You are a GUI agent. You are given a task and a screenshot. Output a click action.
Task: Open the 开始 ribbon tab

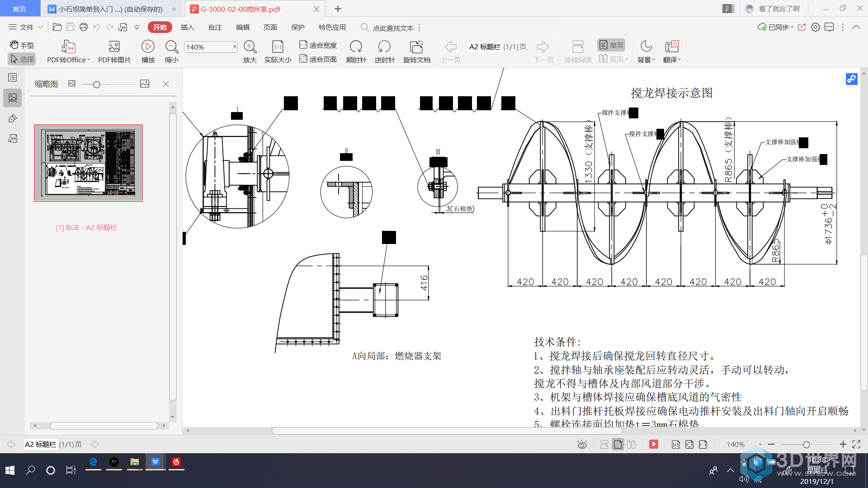pos(160,28)
